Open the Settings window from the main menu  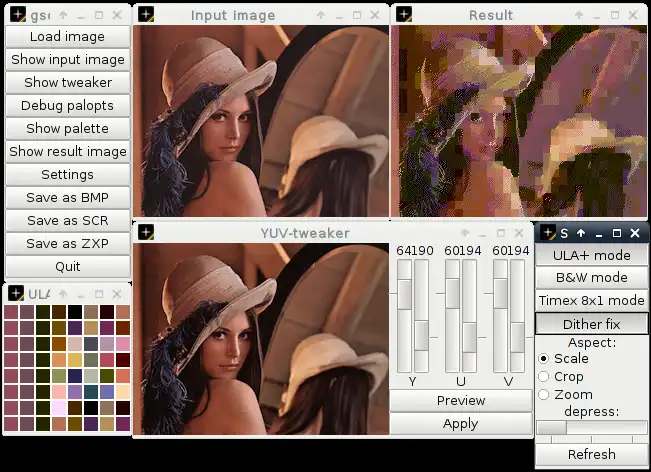pos(68,174)
